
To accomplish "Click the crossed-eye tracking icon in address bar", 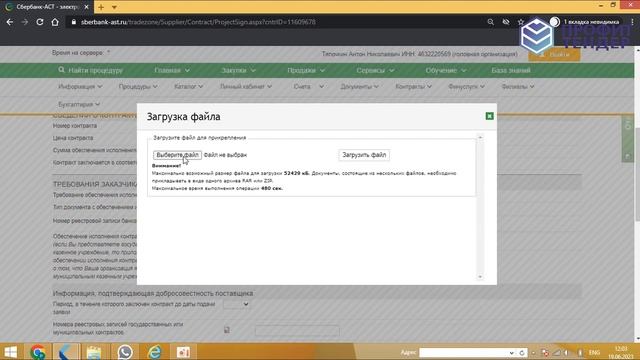I will point(506,22).
